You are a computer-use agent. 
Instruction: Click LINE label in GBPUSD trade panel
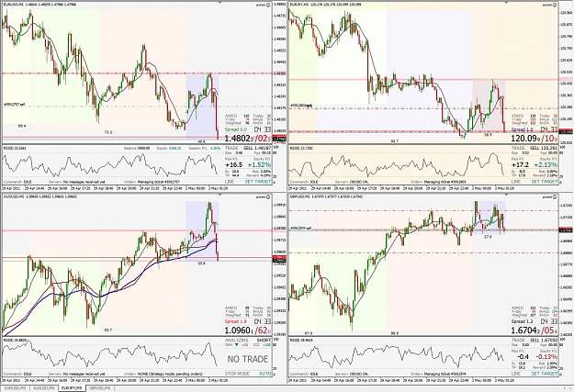pos(516,374)
